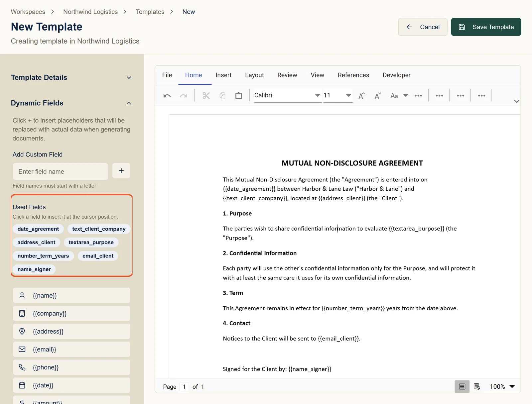Open overflow dots after Change Case

[x=418, y=96]
